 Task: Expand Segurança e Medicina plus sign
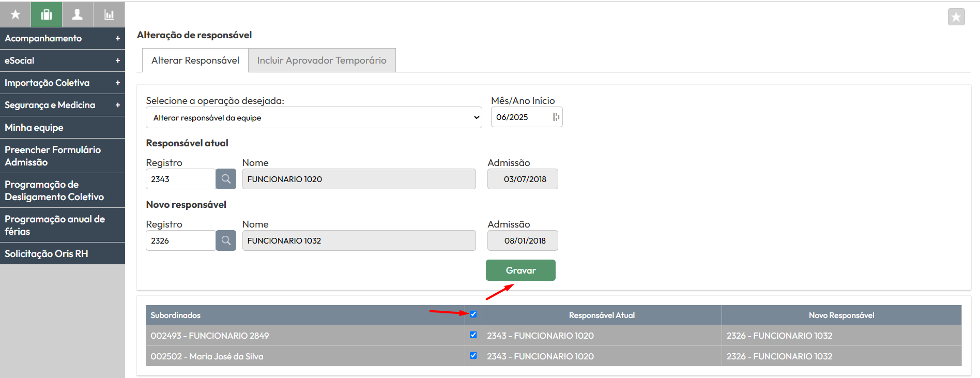pyautogui.click(x=118, y=105)
